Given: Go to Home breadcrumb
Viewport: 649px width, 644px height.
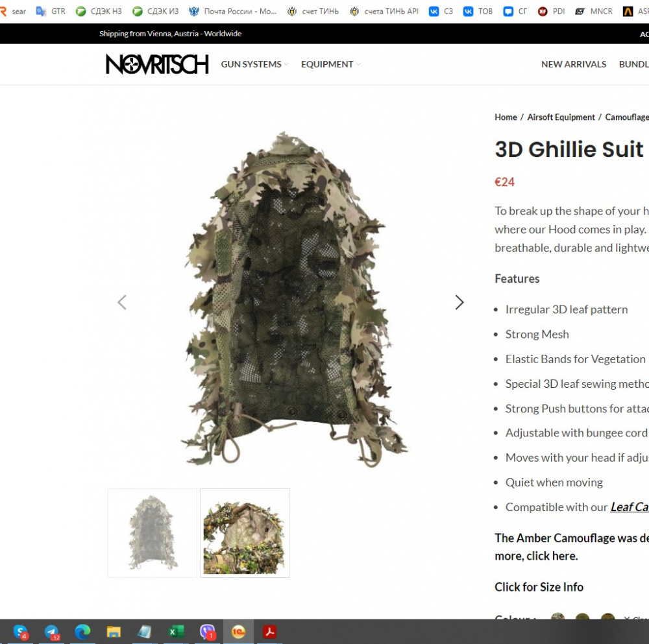Looking at the screenshot, I should (x=506, y=117).
